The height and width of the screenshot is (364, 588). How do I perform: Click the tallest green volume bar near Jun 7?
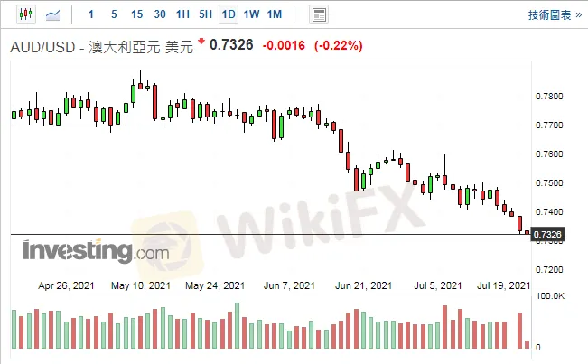(237, 325)
